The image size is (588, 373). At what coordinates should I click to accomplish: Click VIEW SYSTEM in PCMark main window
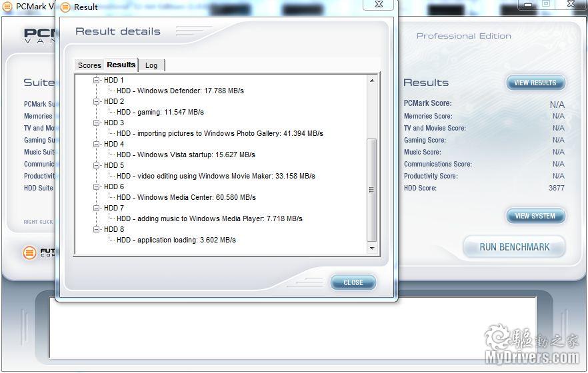pyautogui.click(x=535, y=216)
